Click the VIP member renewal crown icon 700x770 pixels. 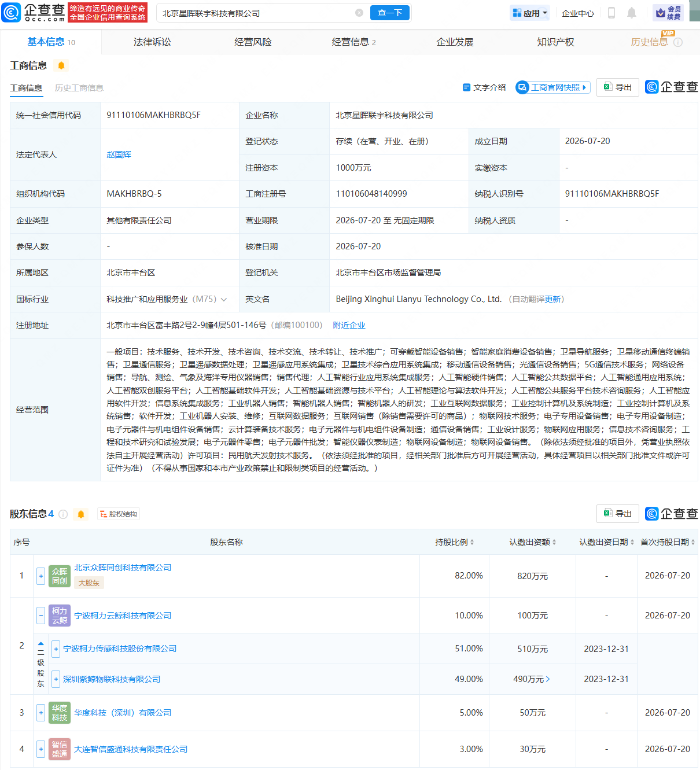(x=668, y=13)
